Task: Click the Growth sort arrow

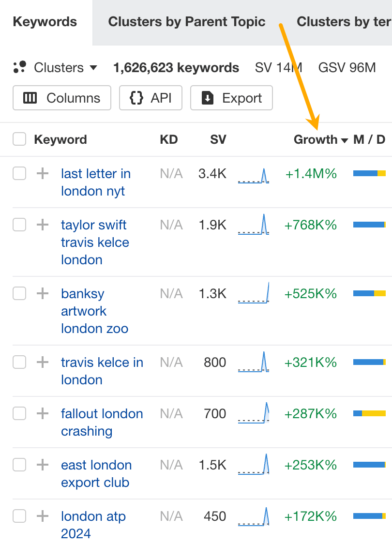Action: pyautogui.click(x=345, y=140)
